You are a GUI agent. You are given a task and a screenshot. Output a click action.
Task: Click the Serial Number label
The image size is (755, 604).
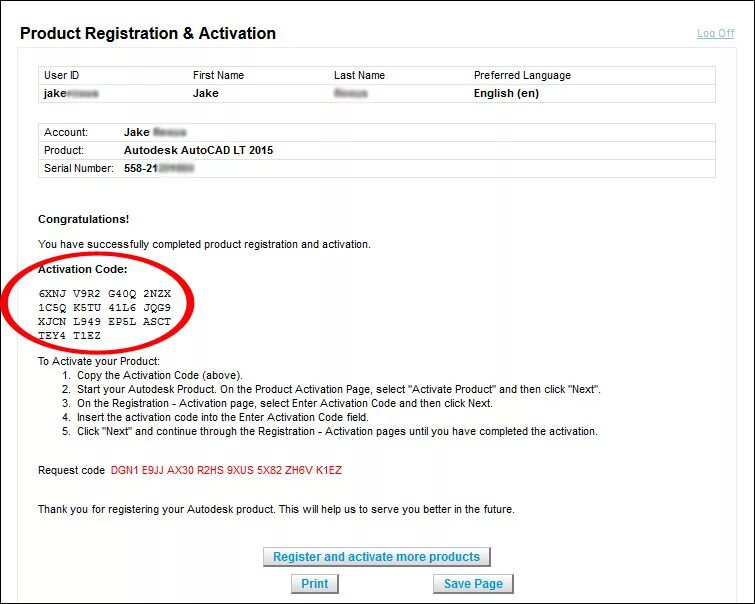pyautogui.click(x=78, y=168)
